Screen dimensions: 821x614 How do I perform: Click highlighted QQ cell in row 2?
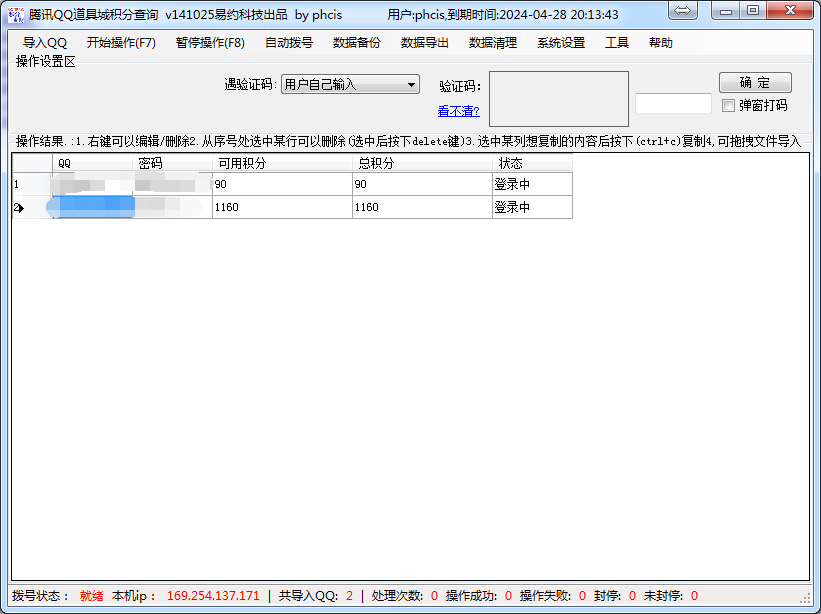(93, 207)
